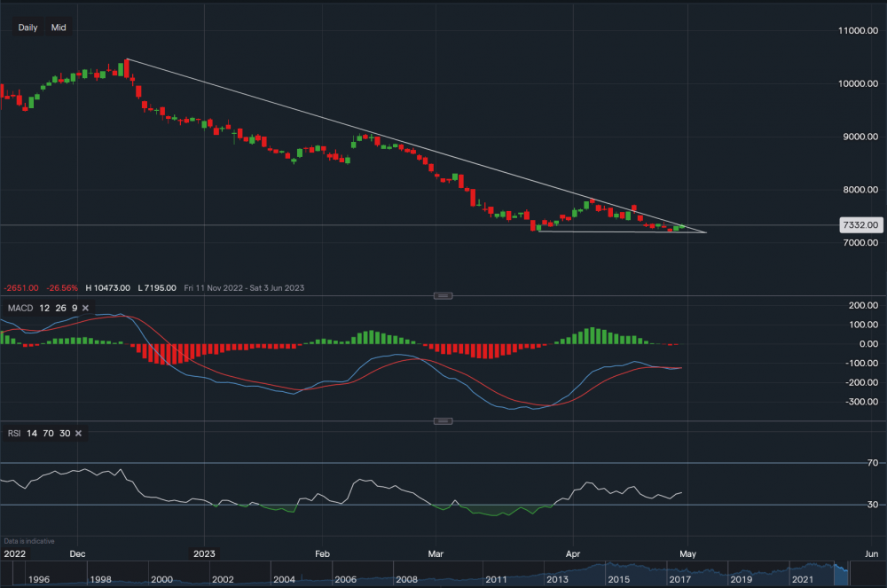Select the horizontal support line near 7195
Screen dimensions: 887x588
point(621,232)
